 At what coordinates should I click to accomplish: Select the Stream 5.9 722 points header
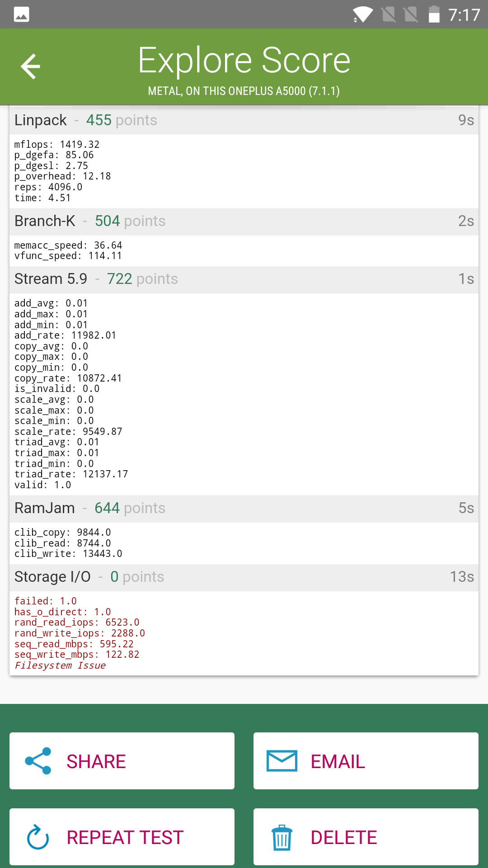(244, 279)
